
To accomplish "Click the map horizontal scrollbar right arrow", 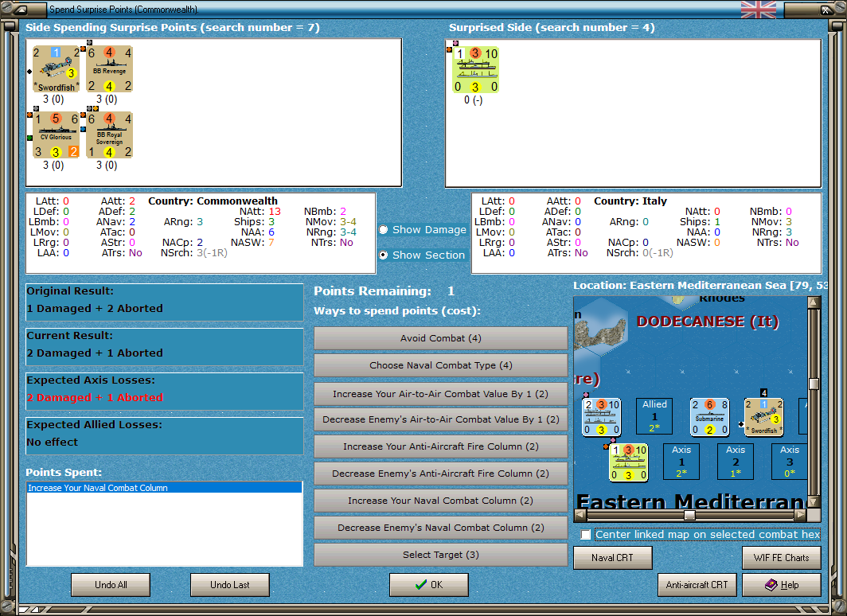I will click(x=801, y=515).
